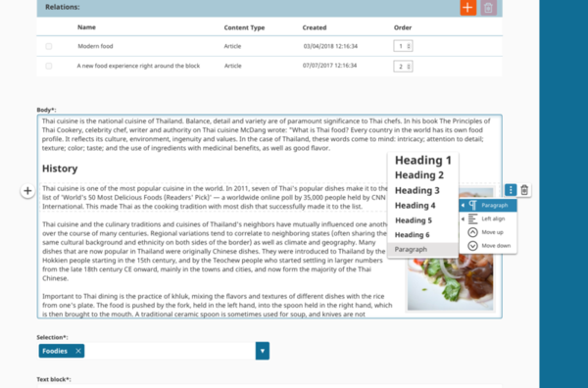Click the round plus button beside paragraph
This screenshot has height=388, width=588.
tap(27, 191)
